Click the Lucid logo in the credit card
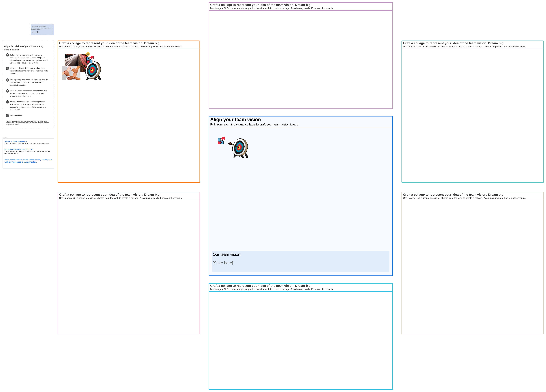Viewport: 546px width, 392px height. click(35, 32)
